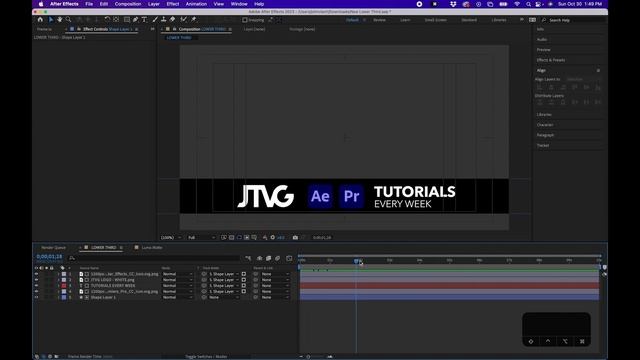
Task: Select the Zoom magnifier tool
Action: point(68,20)
